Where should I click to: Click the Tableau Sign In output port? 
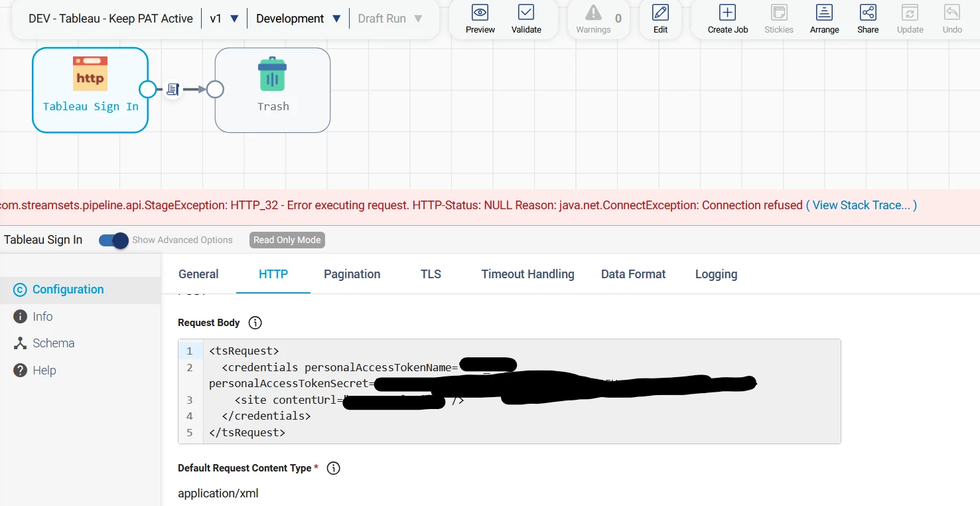coord(148,89)
